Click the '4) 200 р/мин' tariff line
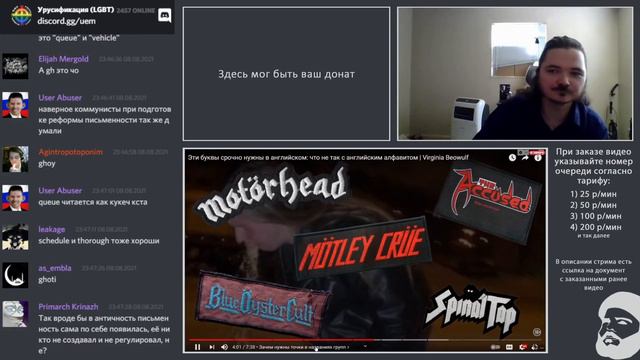The width and height of the screenshot is (640, 360). 596,227
